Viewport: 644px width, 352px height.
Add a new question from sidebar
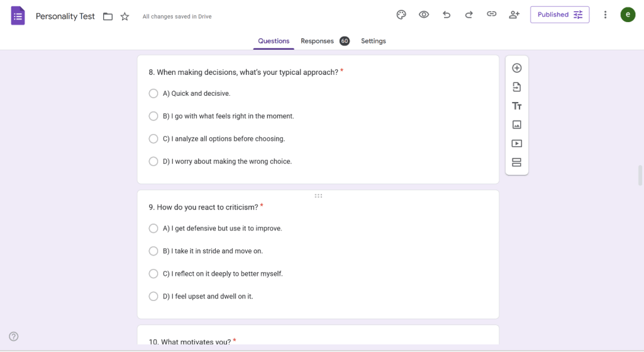coord(516,68)
